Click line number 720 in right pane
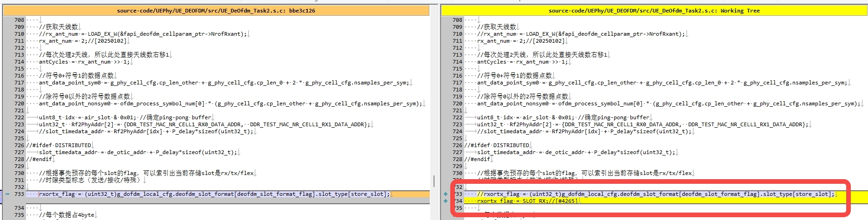The width and height of the screenshot is (868, 220). 457,104
